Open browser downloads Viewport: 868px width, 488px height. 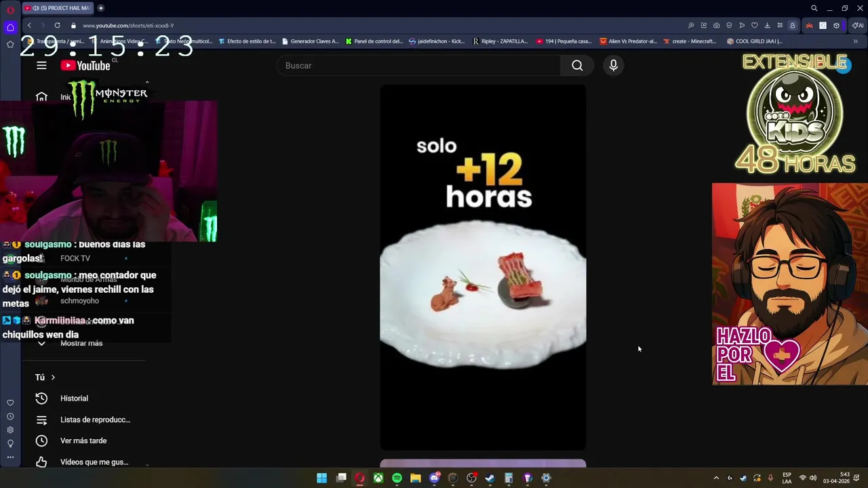coord(767,26)
